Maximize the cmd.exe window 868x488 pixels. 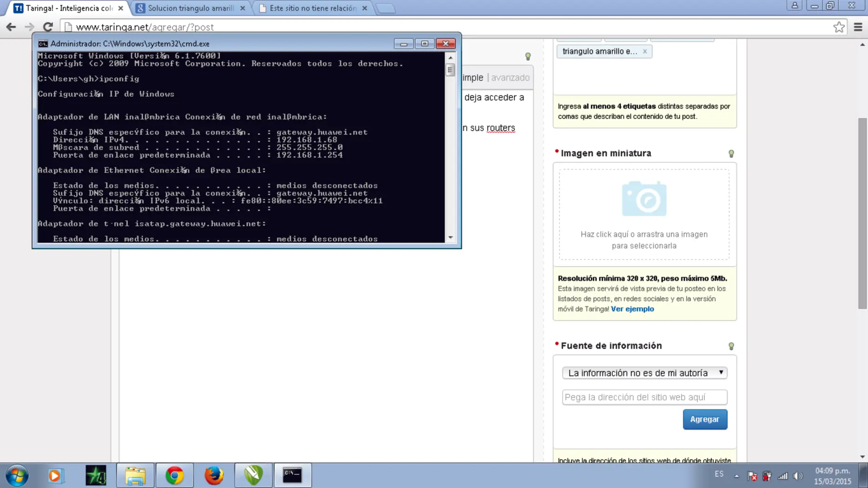[424, 44]
